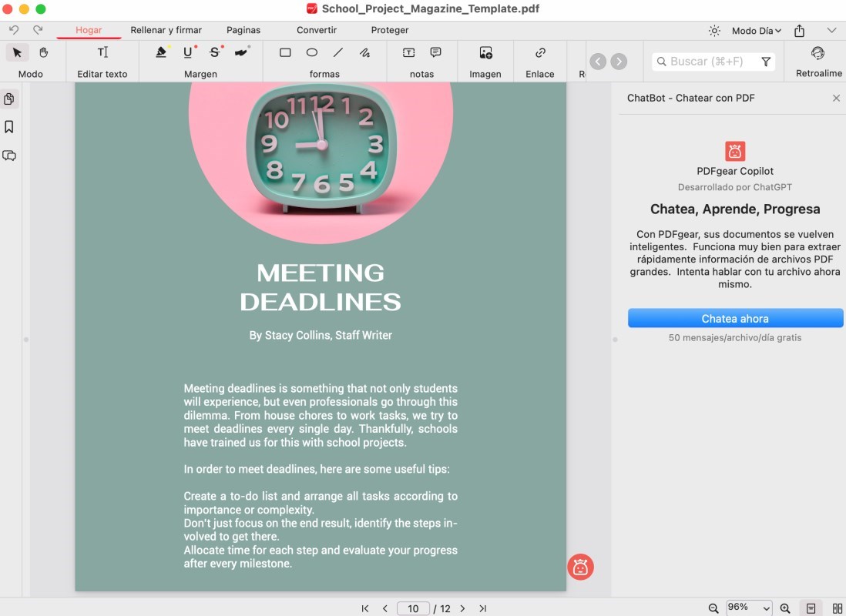The width and height of the screenshot is (846, 616).
Task: Open the zoom percentage dropdown
Action: 747,608
